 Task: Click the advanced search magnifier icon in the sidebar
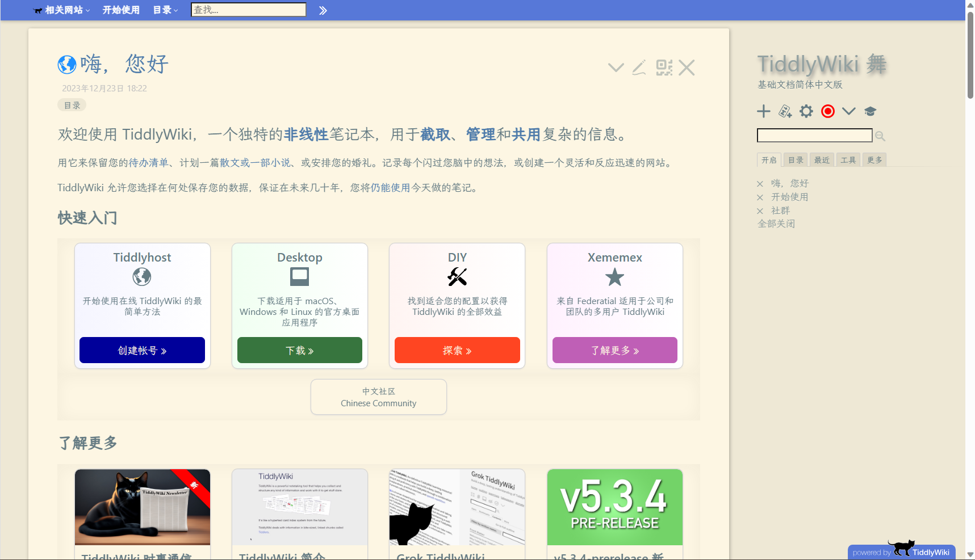click(x=880, y=136)
